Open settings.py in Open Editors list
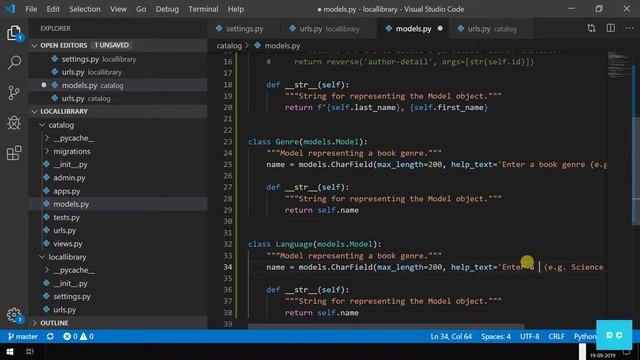 point(118,59)
